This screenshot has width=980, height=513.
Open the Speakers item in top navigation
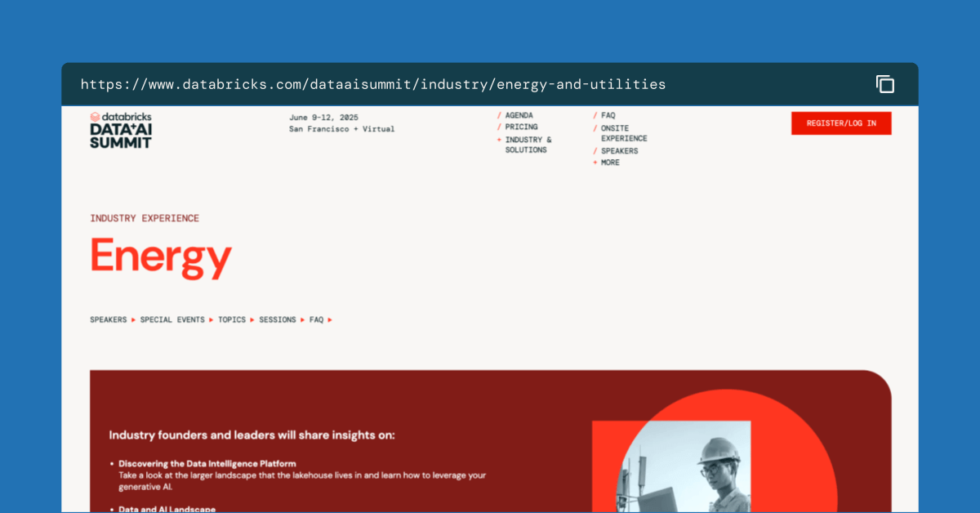(619, 151)
